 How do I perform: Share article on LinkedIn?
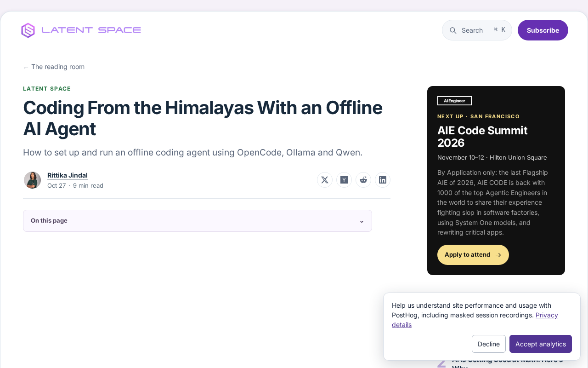point(383,180)
